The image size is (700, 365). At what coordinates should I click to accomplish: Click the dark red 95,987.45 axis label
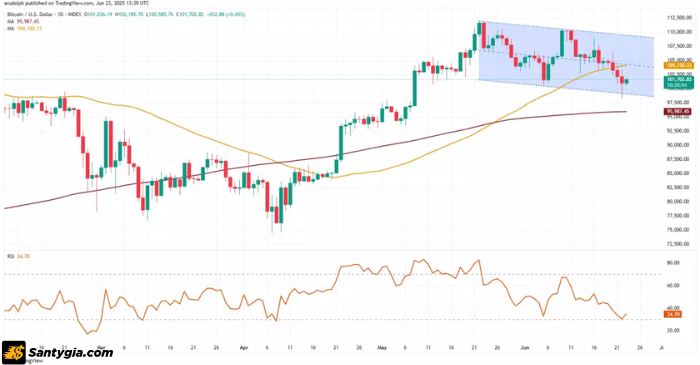(678, 112)
